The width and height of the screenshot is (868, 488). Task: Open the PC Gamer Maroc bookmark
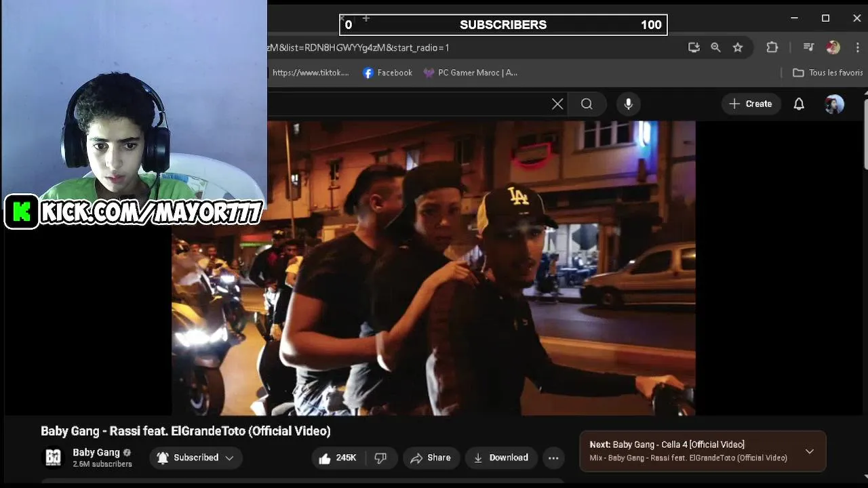tap(471, 73)
